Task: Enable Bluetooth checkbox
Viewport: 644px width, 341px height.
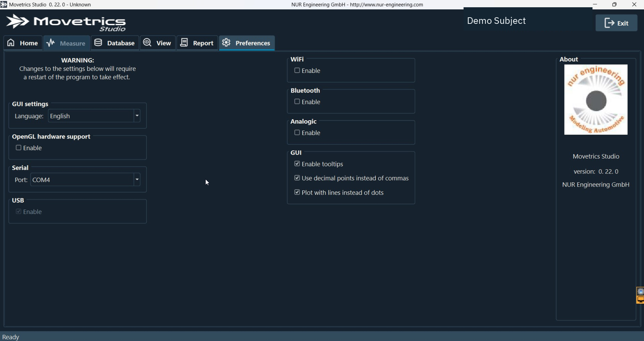Action: click(x=297, y=102)
